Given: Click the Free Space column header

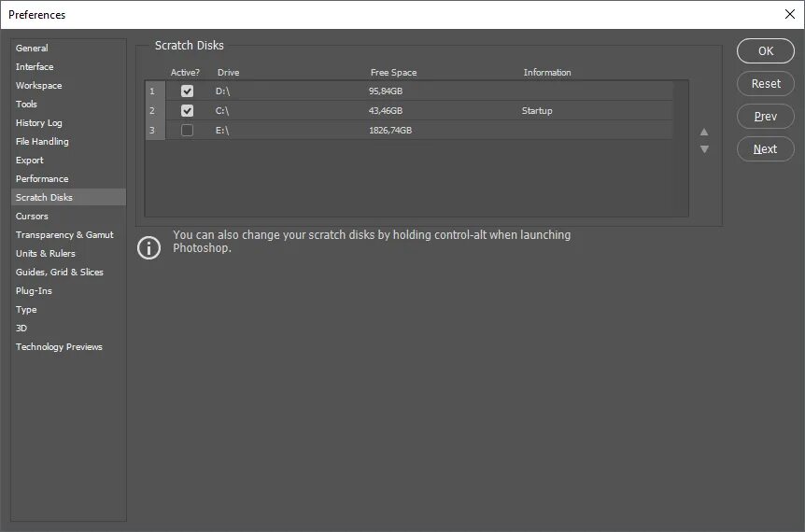Looking at the screenshot, I should point(394,73).
